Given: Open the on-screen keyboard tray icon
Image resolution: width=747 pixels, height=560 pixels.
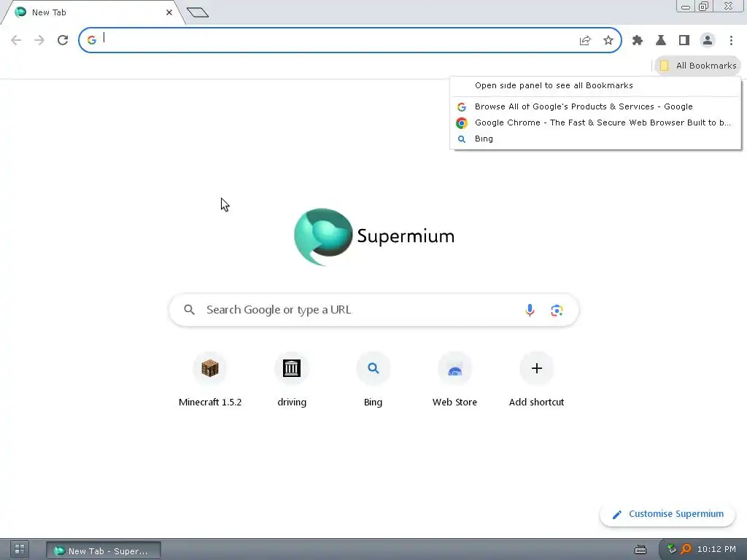Looking at the screenshot, I should 640,550.
